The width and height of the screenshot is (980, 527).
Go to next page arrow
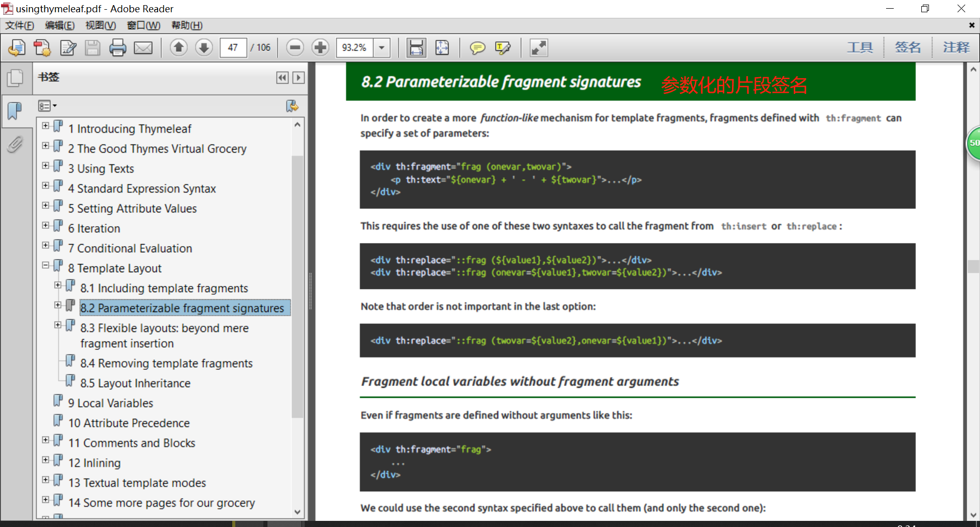click(x=204, y=47)
